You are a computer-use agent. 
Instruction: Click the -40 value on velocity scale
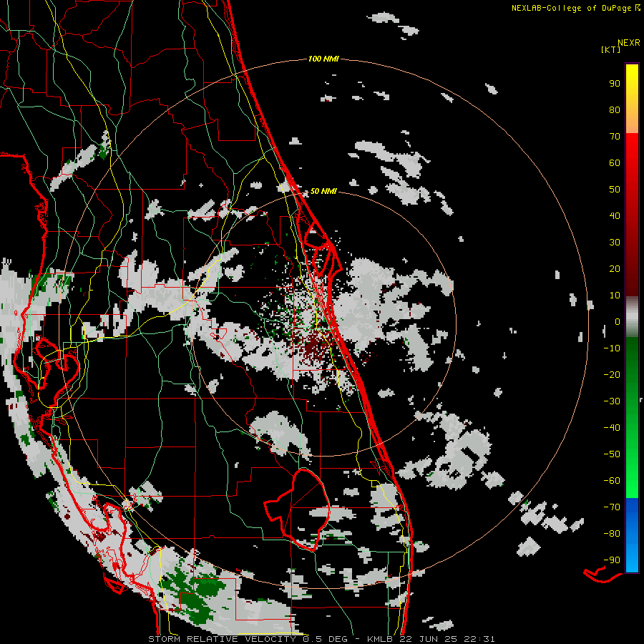pos(612,428)
